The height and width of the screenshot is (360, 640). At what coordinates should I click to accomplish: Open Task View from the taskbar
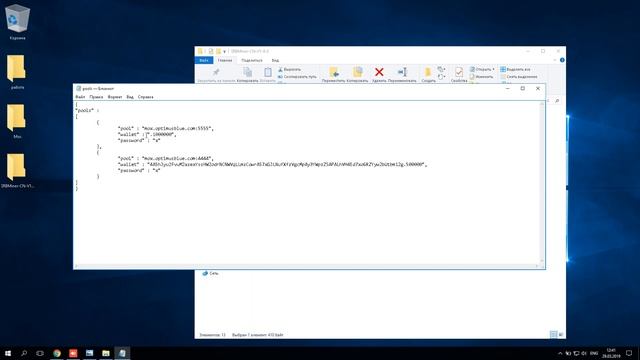pyautogui.click(x=40, y=353)
